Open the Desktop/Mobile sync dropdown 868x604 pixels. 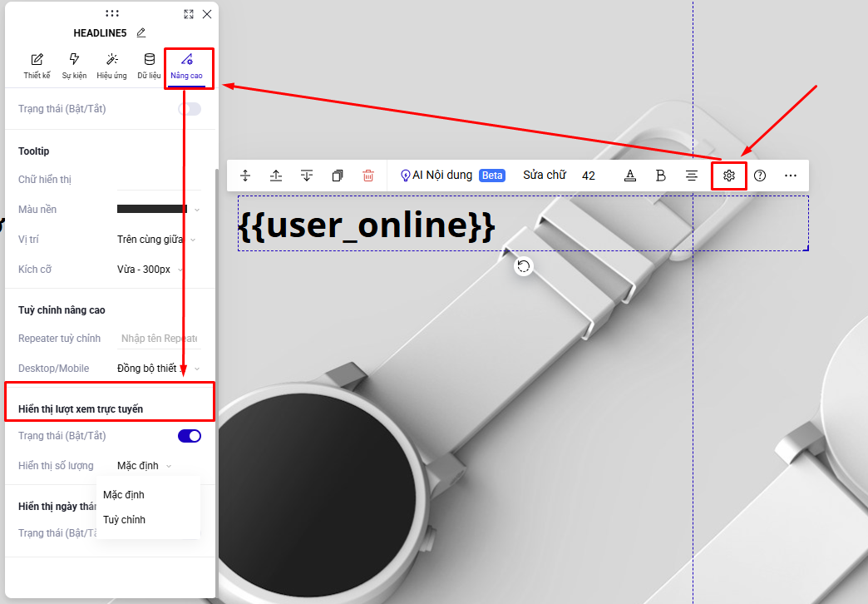[x=156, y=369]
